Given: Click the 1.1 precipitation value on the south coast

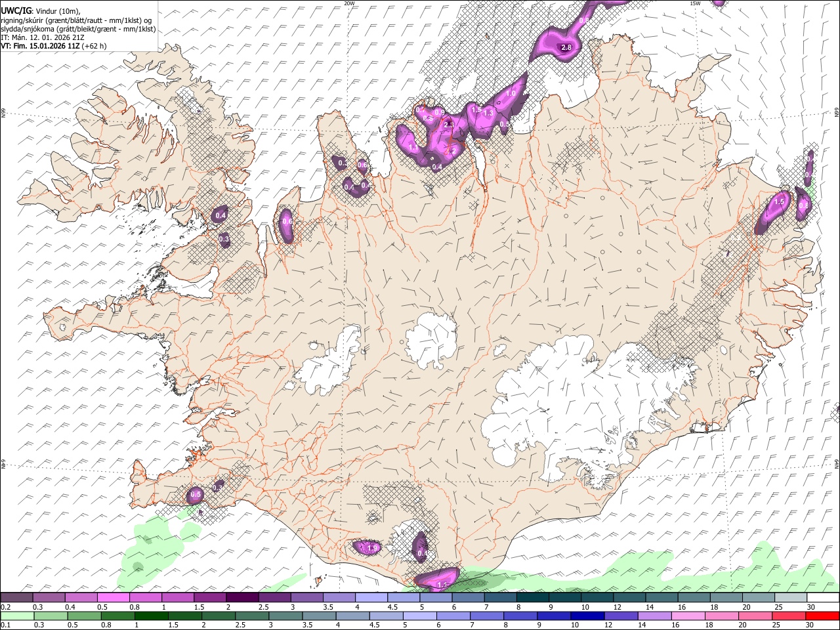Looking at the screenshot, I should [442, 585].
